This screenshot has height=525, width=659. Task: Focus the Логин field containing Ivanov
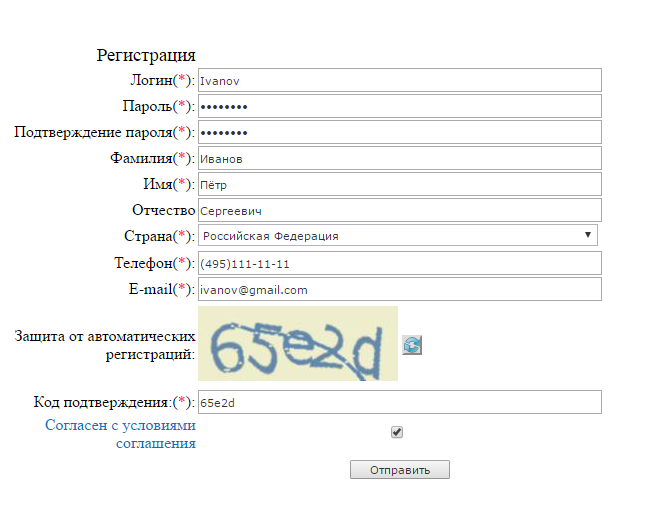[399, 80]
